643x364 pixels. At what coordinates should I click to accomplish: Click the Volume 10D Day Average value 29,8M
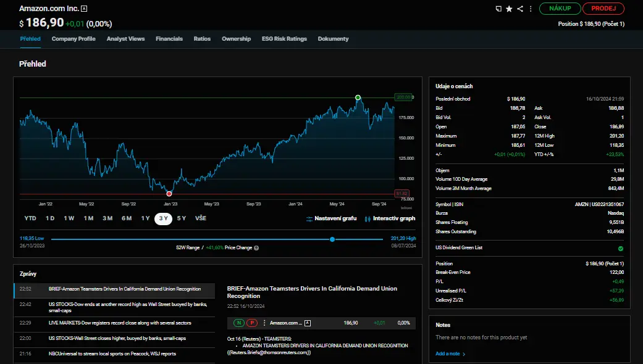[x=617, y=180]
